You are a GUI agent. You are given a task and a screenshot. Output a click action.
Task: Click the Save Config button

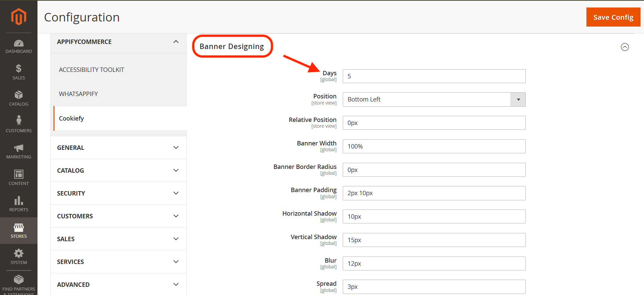(613, 17)
